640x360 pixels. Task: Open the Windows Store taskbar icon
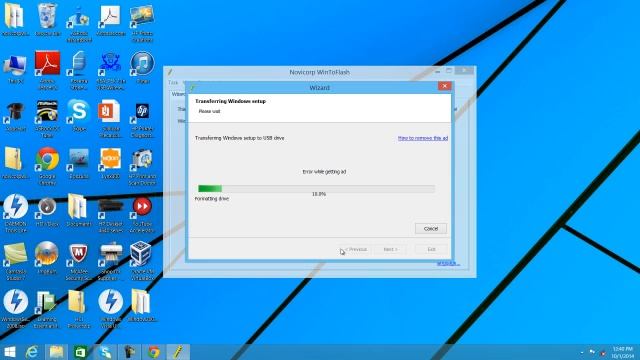[x=80, y=352]
